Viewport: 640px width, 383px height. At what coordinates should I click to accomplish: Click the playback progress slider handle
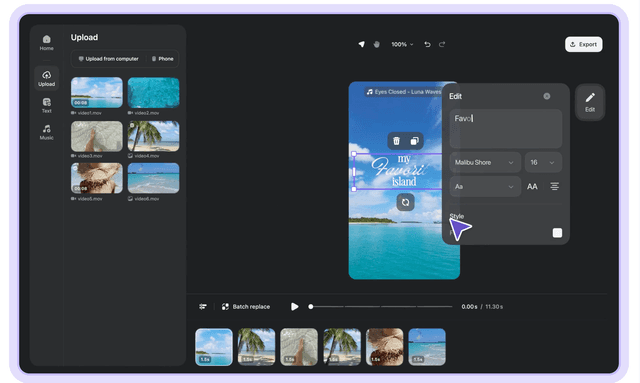coord(311,307)
